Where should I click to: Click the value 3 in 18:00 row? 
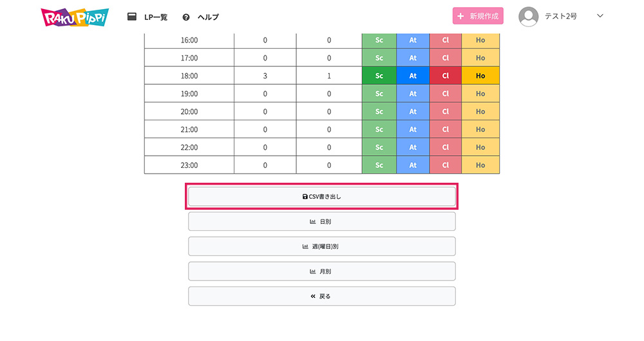point(265,76)
